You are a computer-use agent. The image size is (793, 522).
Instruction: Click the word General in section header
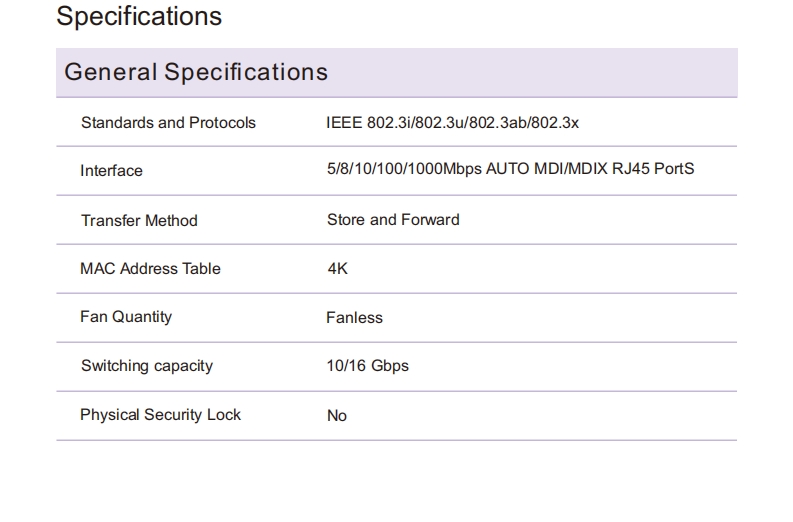pyautogui.click(x=110, y=71)
